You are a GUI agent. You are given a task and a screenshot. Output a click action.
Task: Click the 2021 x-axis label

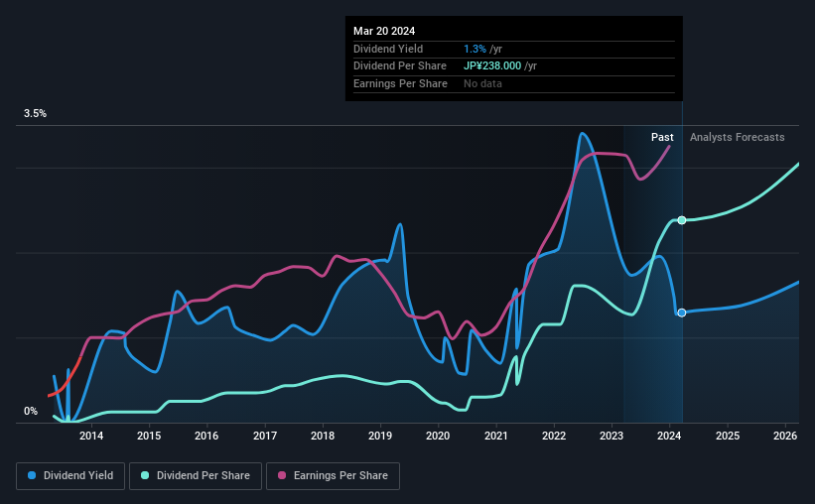[x=496, y=436]
